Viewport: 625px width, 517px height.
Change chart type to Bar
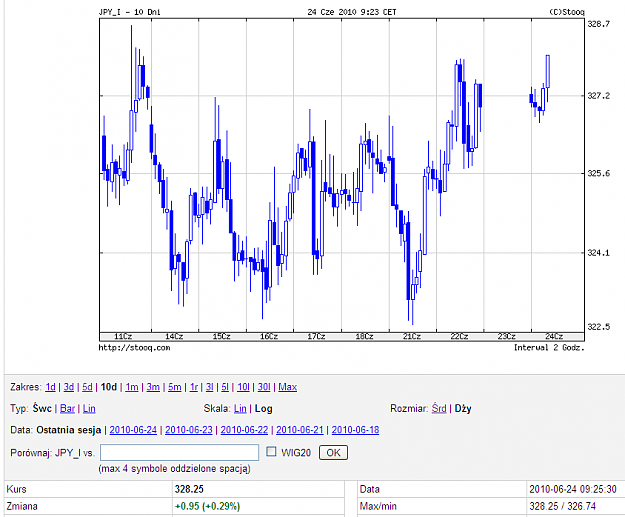coord(67,409)
